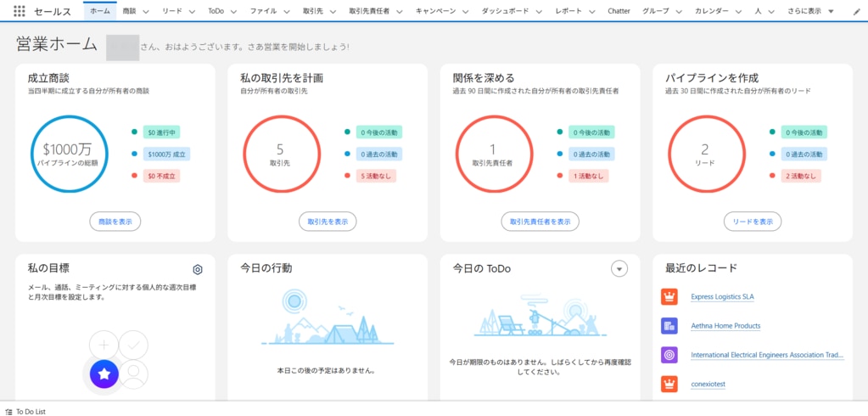Click the 5 取引先 donut chart
This screenshot has width=868, height=416.
(x=282, y=154)
